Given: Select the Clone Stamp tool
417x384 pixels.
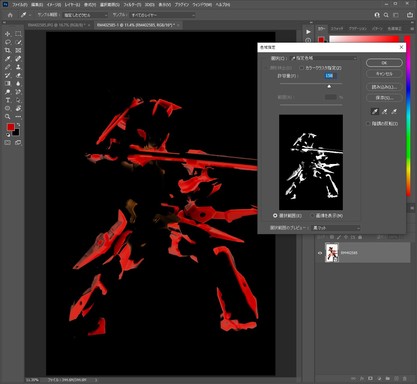Looking at the screenshot, I should click(18, 67).
